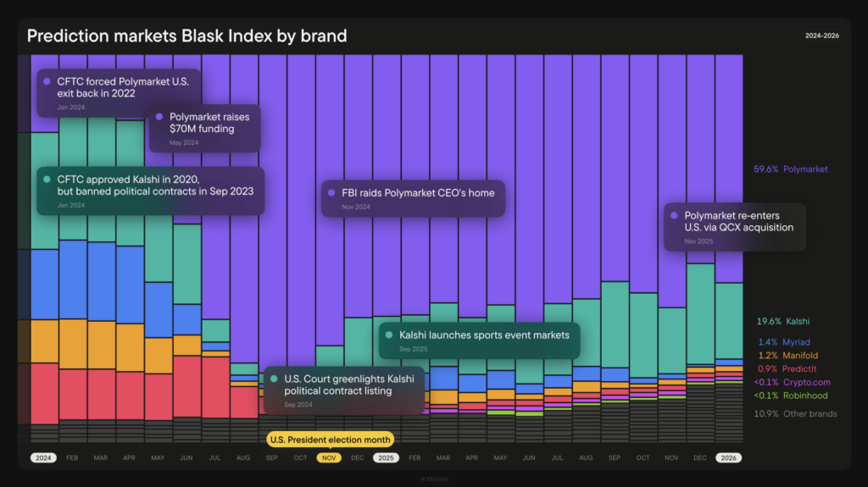Click the U.S. President election month tag
This screenshot has height=487, width=868.
click(x=331, y=440)
